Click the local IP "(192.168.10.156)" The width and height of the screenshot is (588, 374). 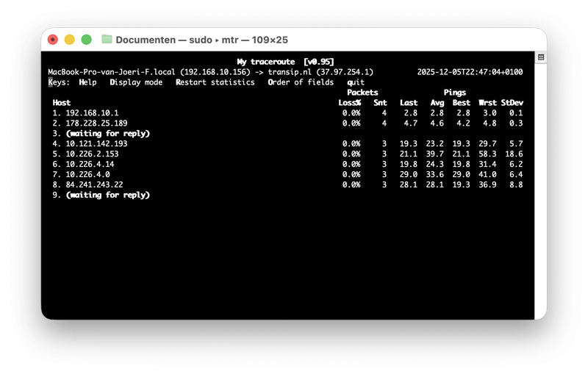pos(215,72)
